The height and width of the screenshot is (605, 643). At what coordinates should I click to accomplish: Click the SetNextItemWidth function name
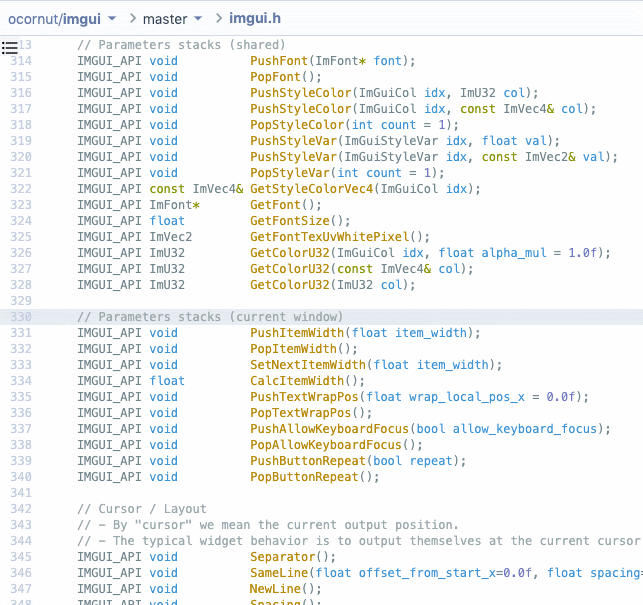click(308, 365)
